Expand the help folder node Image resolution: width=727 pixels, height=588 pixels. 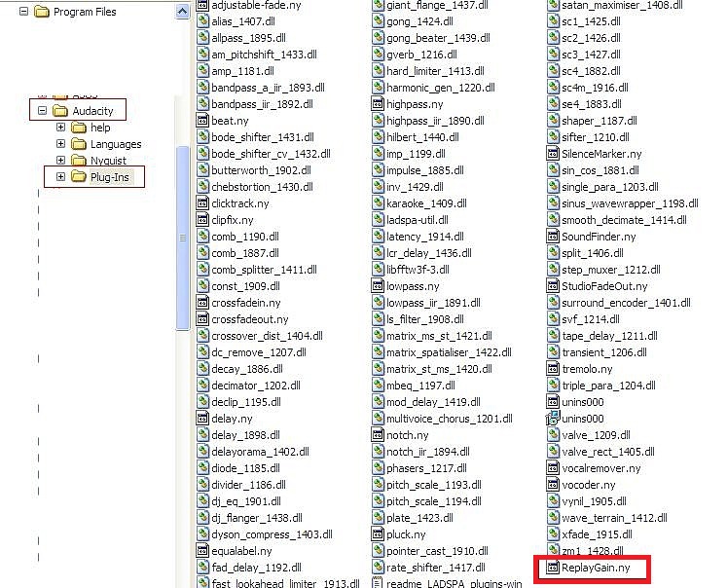60,128
